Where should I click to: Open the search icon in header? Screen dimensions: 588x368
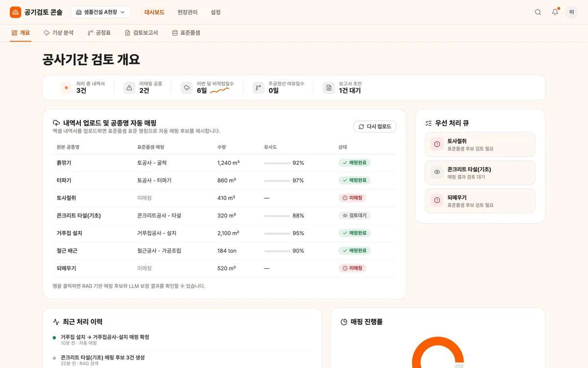[538, 12]
